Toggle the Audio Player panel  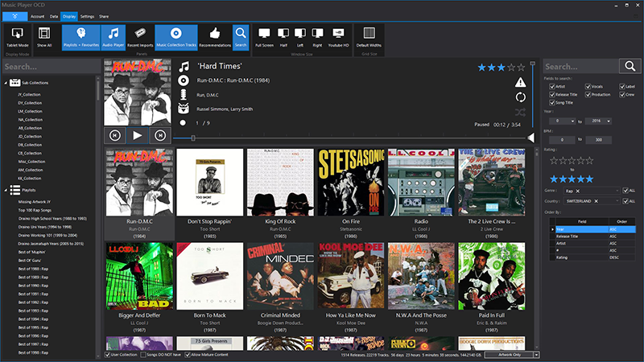[x=113, y=37]
